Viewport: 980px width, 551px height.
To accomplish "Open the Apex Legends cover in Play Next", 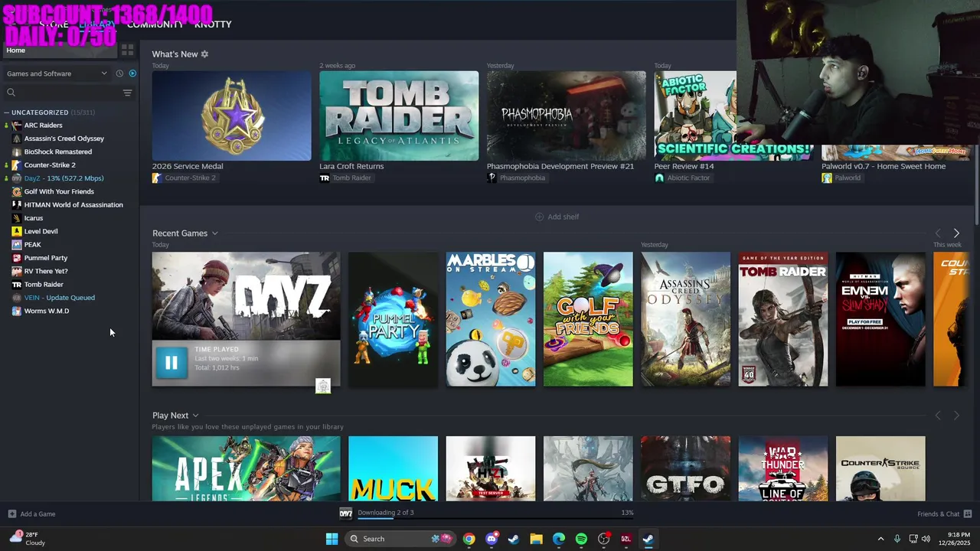I will [x=246, y=468].
